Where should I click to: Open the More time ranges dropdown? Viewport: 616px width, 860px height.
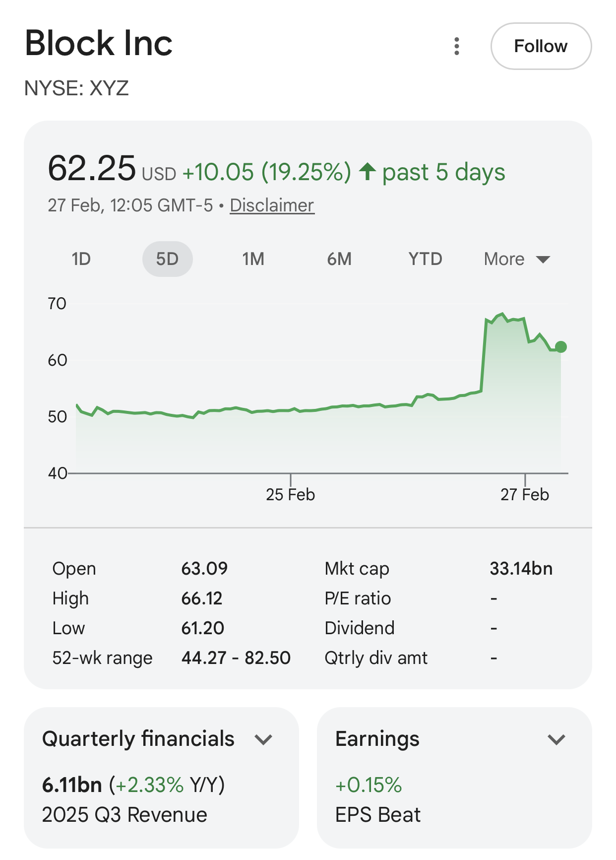(x=504, y=259)
